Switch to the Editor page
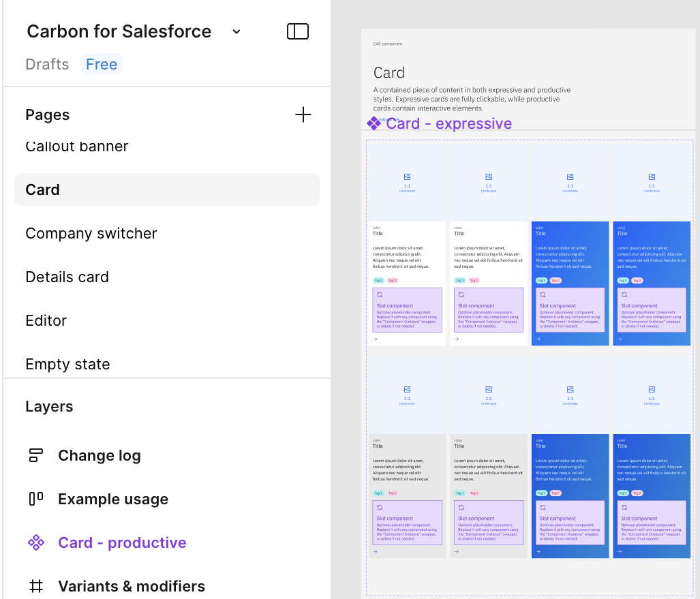 pyautogui.click(x=46, y=320)
